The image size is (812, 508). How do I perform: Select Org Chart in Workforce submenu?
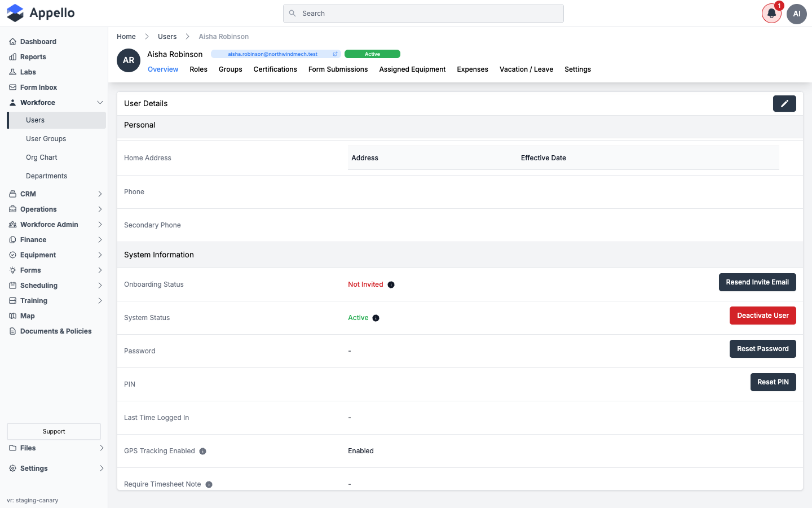42,157
